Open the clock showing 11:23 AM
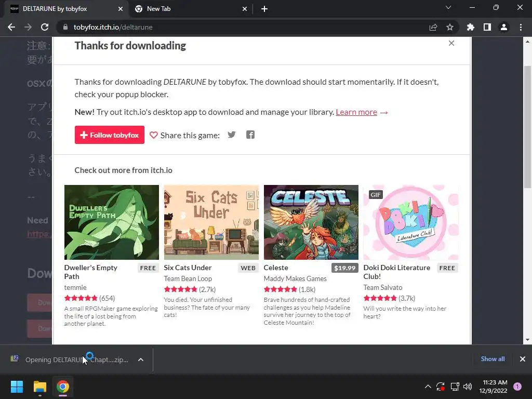 (494, 387)
